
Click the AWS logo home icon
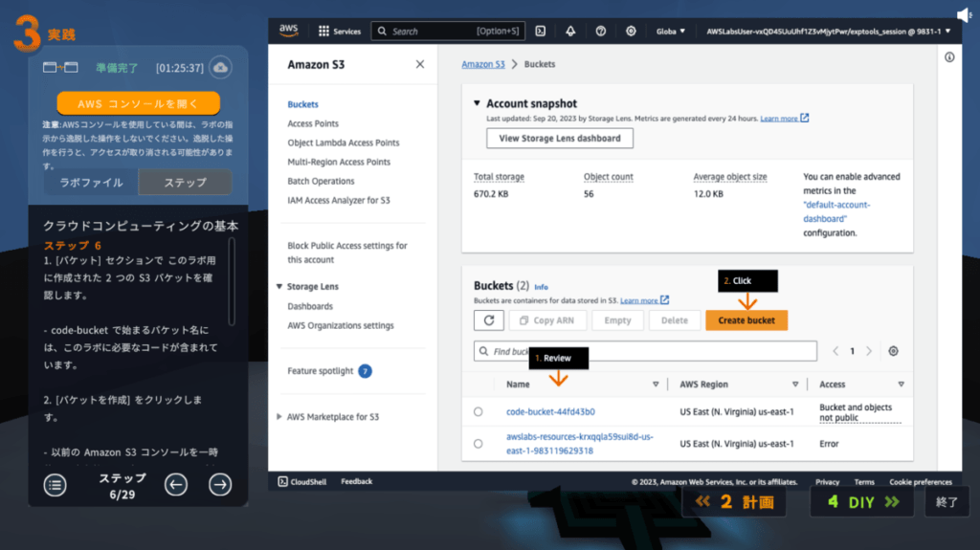289,31
